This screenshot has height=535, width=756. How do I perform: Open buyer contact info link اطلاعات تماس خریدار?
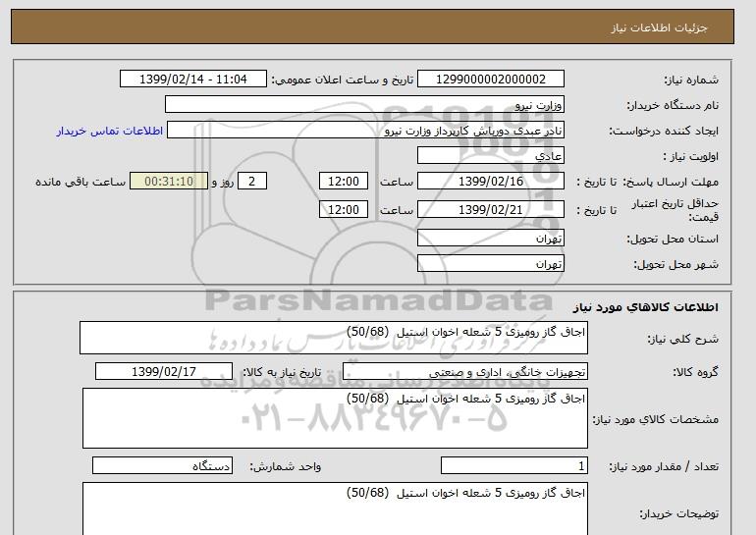click(109, 131)
